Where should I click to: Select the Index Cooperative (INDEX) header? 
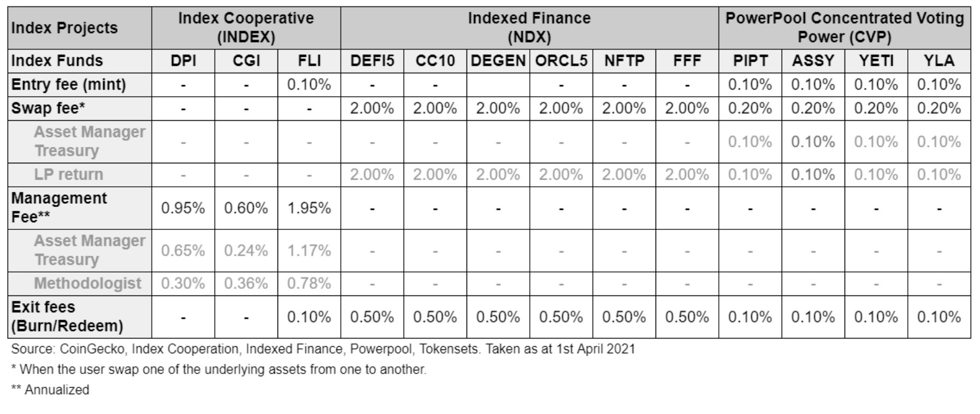[x=246, y=27]
